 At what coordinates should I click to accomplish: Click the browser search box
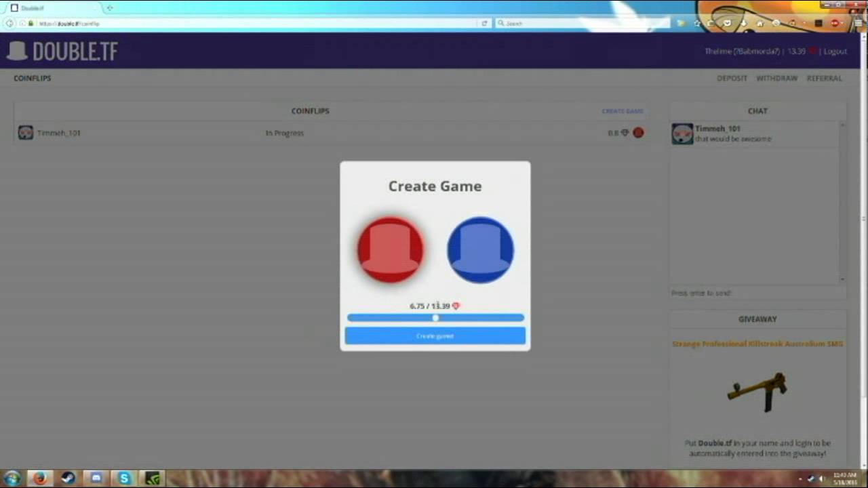(x=583, y=23)
